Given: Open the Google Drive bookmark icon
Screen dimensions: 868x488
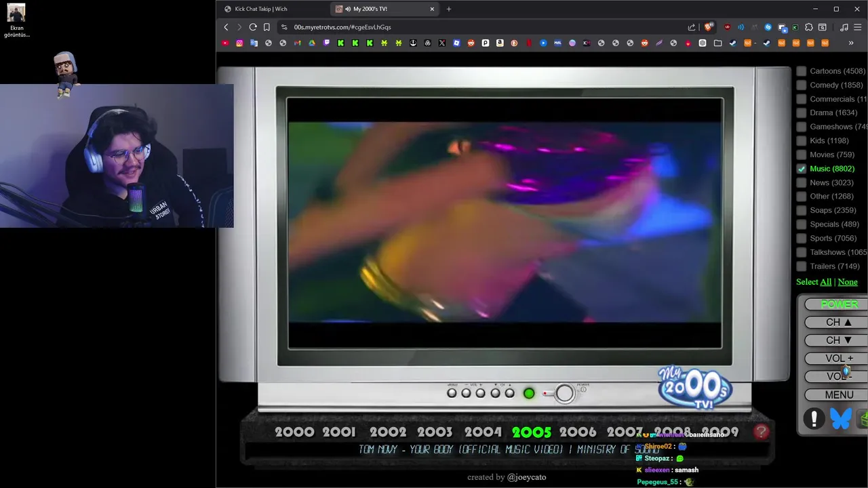Looking at the screenshot, I should click(x=312, y=43).
